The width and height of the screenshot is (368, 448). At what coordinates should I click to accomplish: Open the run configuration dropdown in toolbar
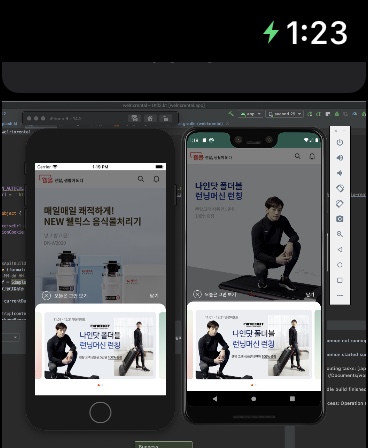pyautogui.click(x=251, y=114)
